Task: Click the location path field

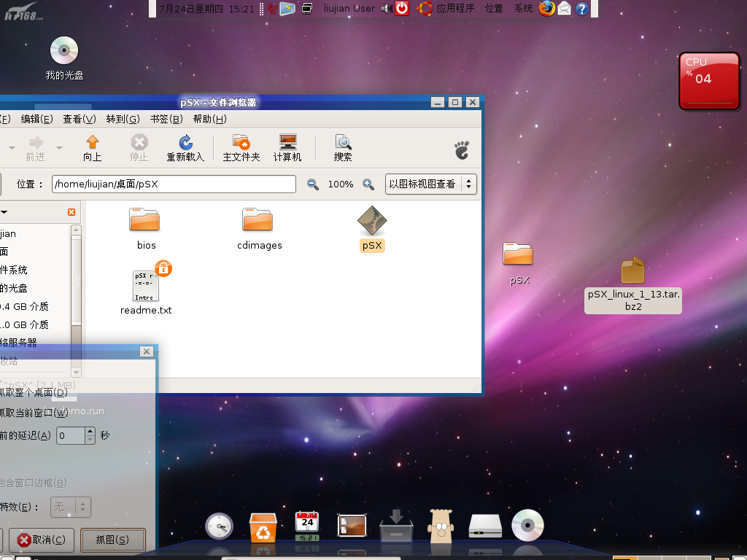Action: (x=174, y=184)
